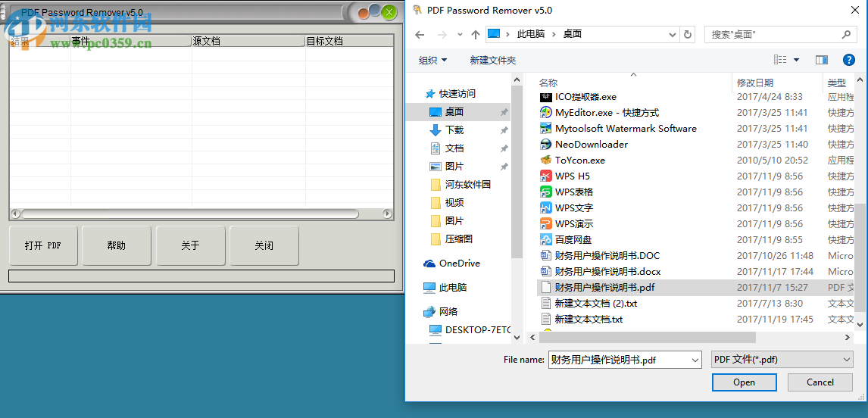Select Mytoolsoft Watermark Software icon
The image size is (868, 418).
[x=546, y=129]
